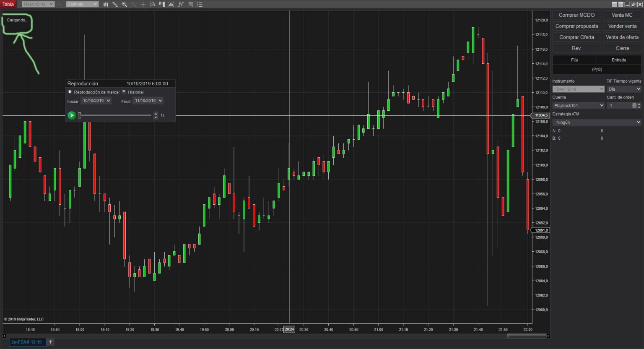
Task: Enable the Reproducción de mercado option
Action: 70,92
